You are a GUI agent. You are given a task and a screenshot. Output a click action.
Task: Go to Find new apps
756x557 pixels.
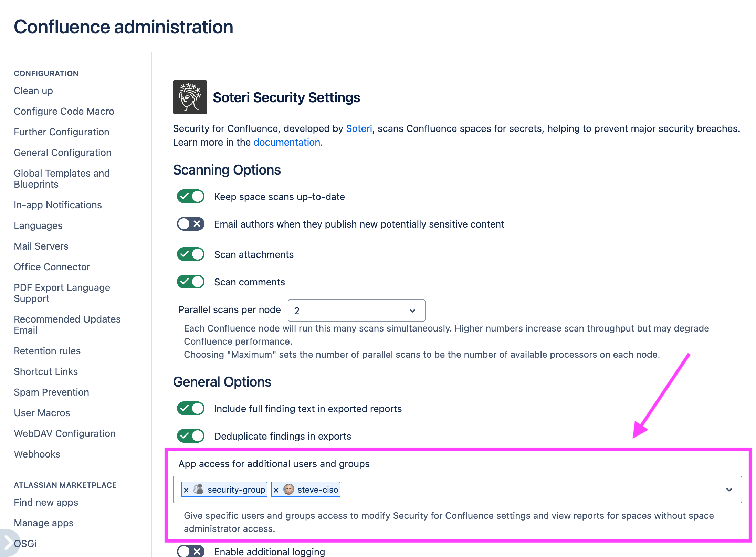coord(46,502)
